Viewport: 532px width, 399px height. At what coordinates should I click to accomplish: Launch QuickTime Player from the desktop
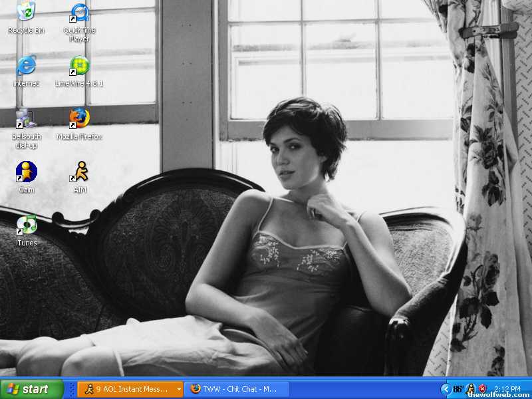(80, 13)
